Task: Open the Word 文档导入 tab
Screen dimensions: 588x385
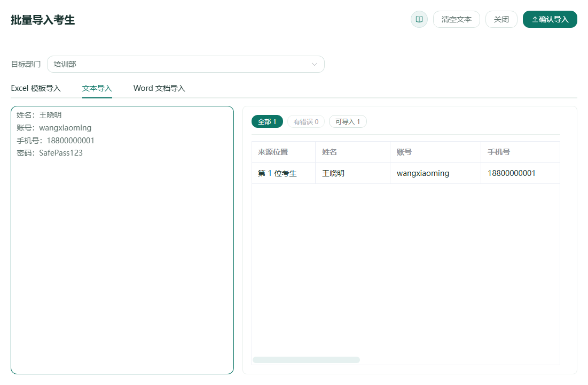Action: (x=159, y=88)
